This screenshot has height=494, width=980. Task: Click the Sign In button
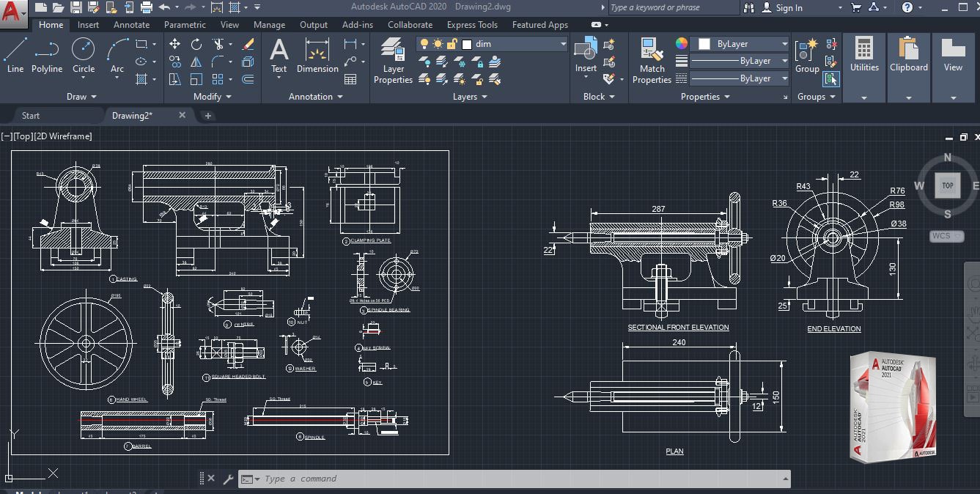(x=788, y=8)
